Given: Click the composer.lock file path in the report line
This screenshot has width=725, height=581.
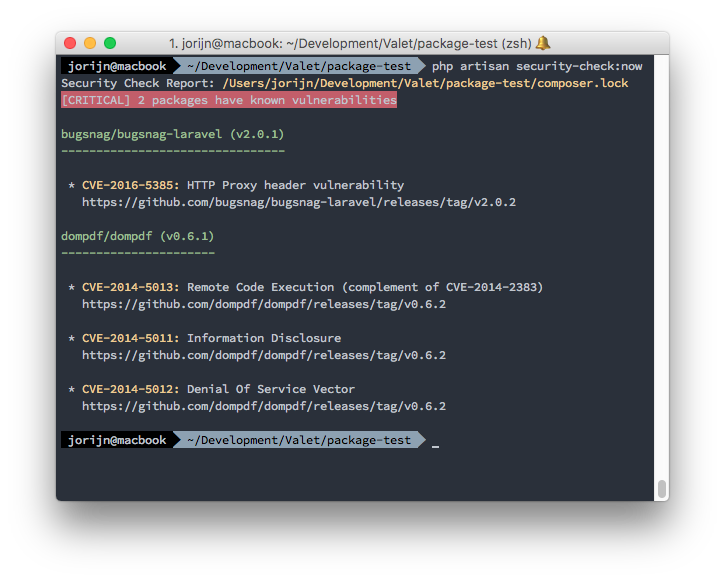Looking at the screenshot, I should pos(425,83).
